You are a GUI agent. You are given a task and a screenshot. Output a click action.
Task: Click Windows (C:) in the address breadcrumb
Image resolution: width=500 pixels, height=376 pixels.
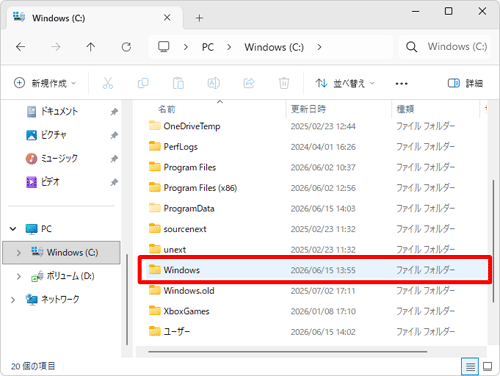274,47
